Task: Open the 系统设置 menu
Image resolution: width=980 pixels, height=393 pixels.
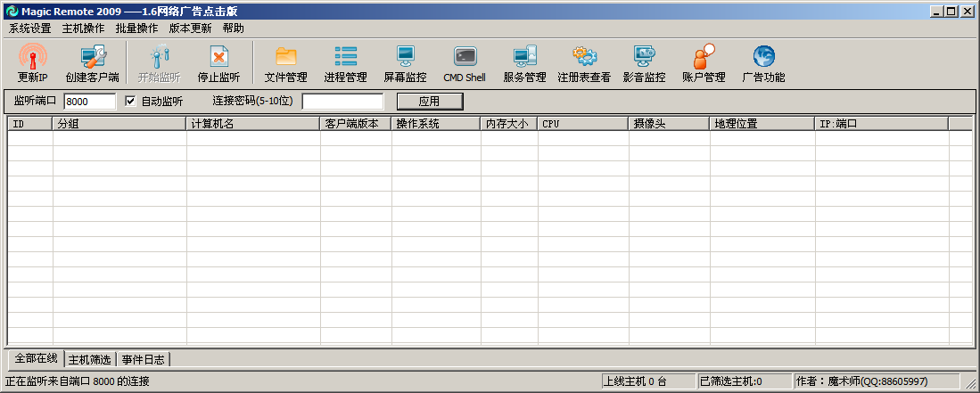Action: [30, 28]
